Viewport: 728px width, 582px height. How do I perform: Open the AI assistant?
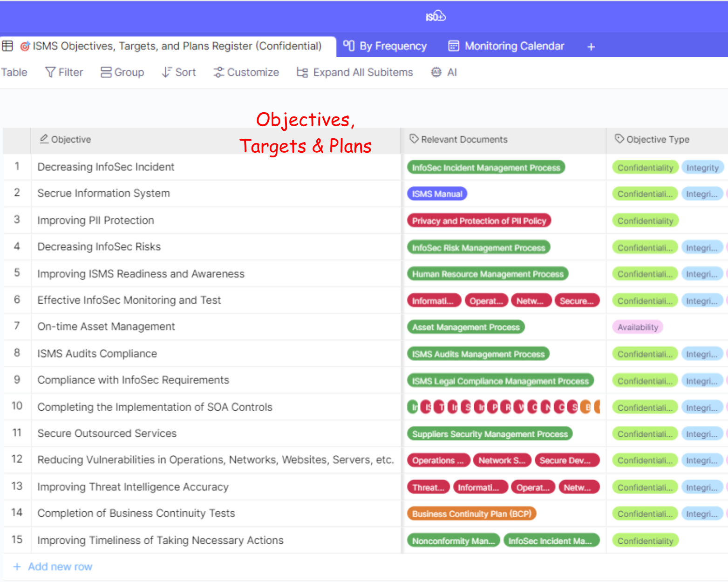[x=444, y=73]
